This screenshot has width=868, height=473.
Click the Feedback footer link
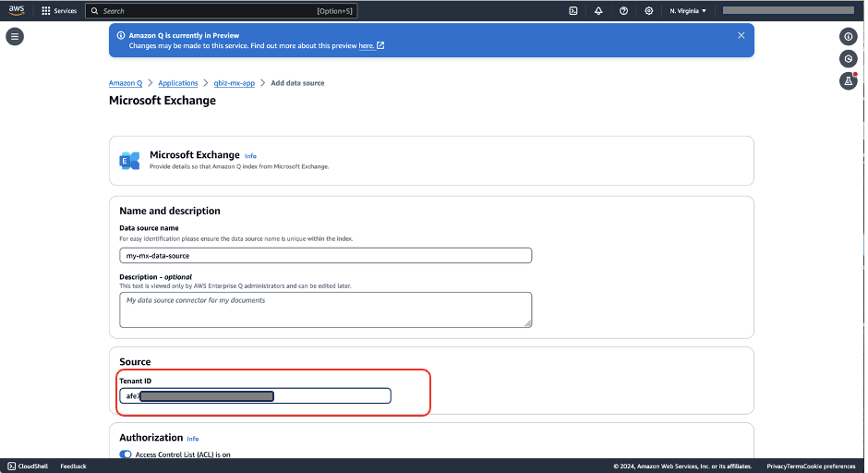pos(73,467)
